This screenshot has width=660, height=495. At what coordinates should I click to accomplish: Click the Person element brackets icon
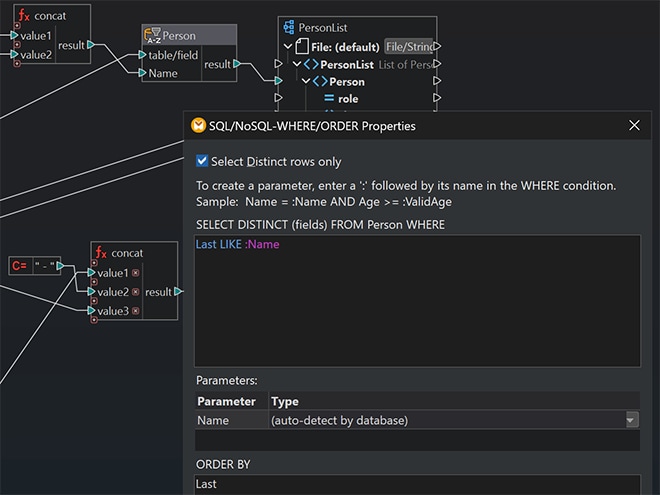320,81
